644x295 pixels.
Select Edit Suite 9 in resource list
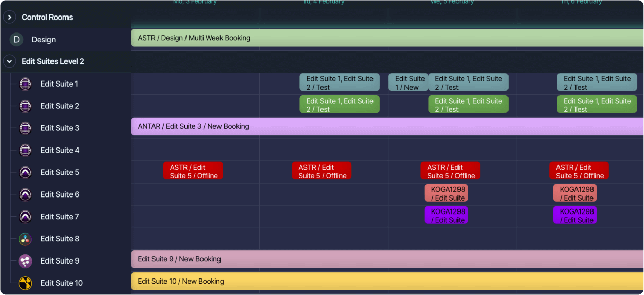click(60, 261)
